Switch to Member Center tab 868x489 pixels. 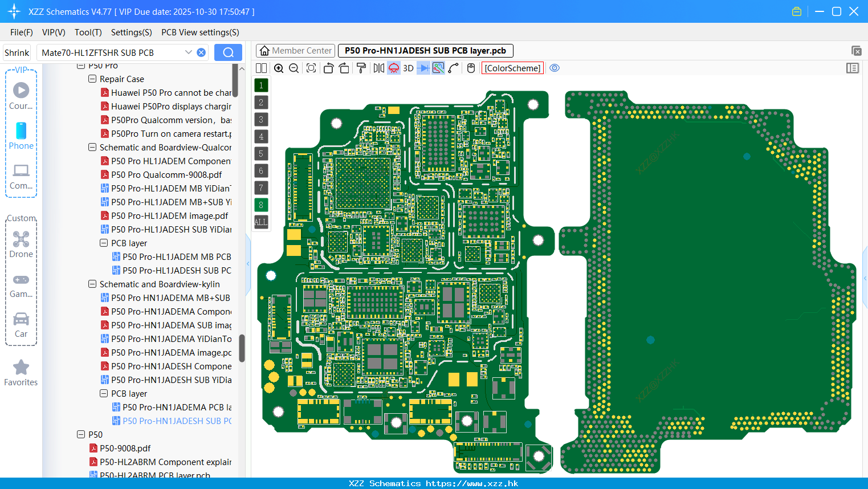295,51
